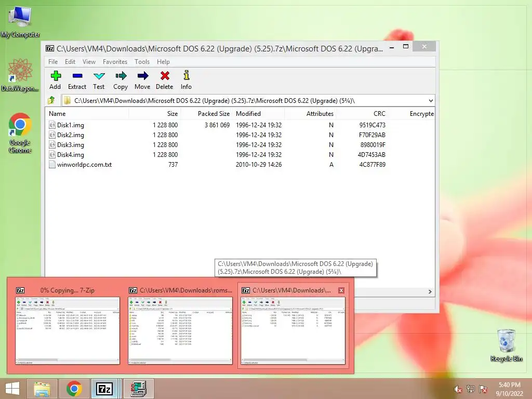Screen dimensions: 532x399
Task: Open File Explorer from the taskbar
Action: 42,389
